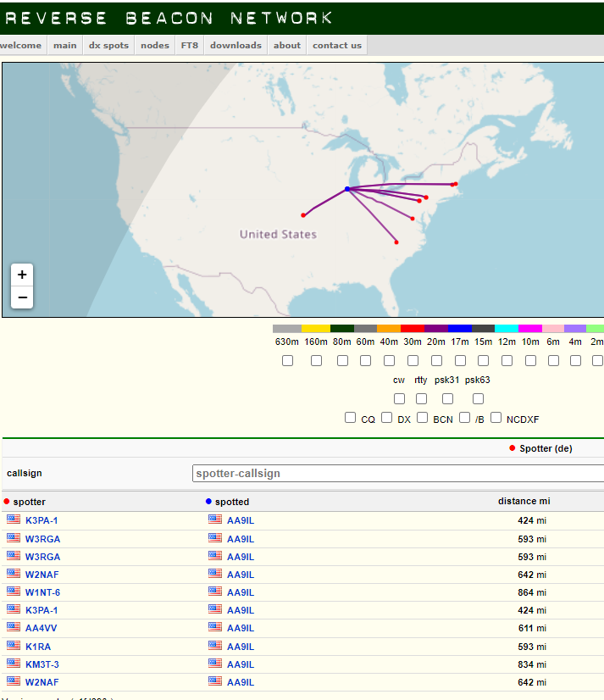
Task: Click US flag icon beside W1NT-6
Action: pos(14,592)
